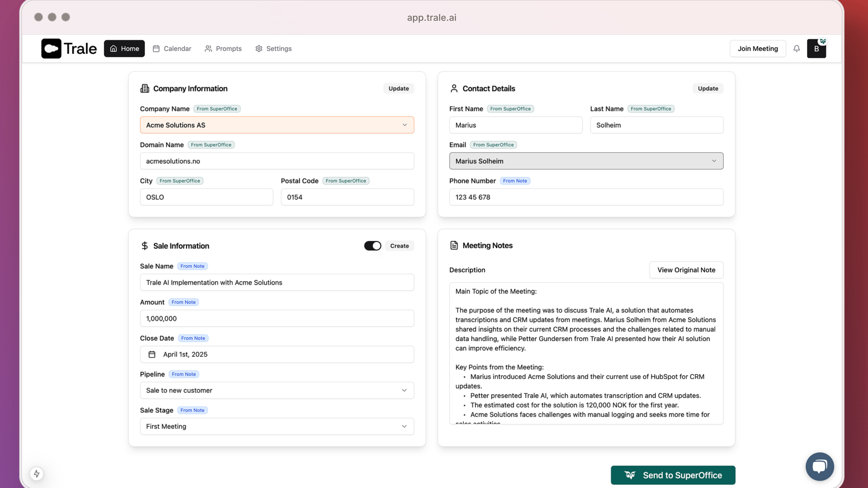Click From Note badge next to Sale Name
868x488 pixels.
[192, 266]
